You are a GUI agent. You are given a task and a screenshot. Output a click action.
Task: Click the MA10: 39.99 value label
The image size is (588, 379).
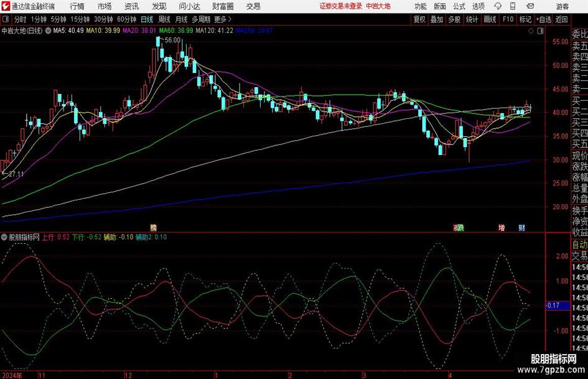click(x=103, y=30)
